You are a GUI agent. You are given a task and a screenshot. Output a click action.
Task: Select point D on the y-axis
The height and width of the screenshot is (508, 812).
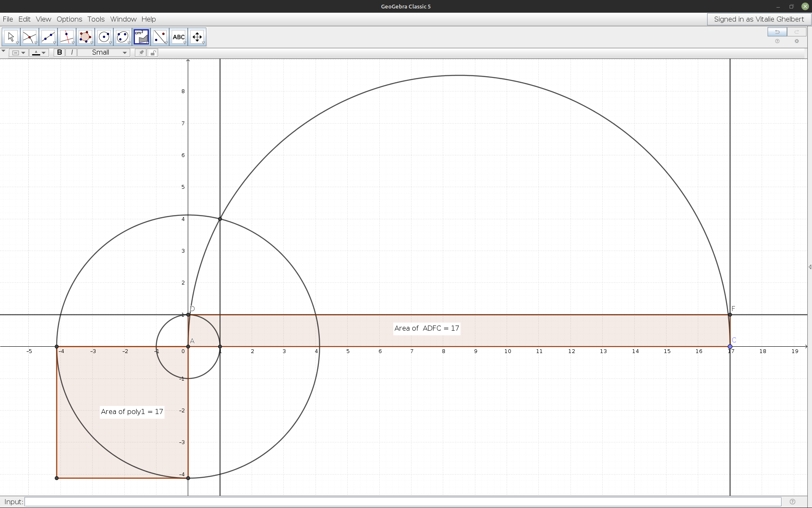coord(188,315)
